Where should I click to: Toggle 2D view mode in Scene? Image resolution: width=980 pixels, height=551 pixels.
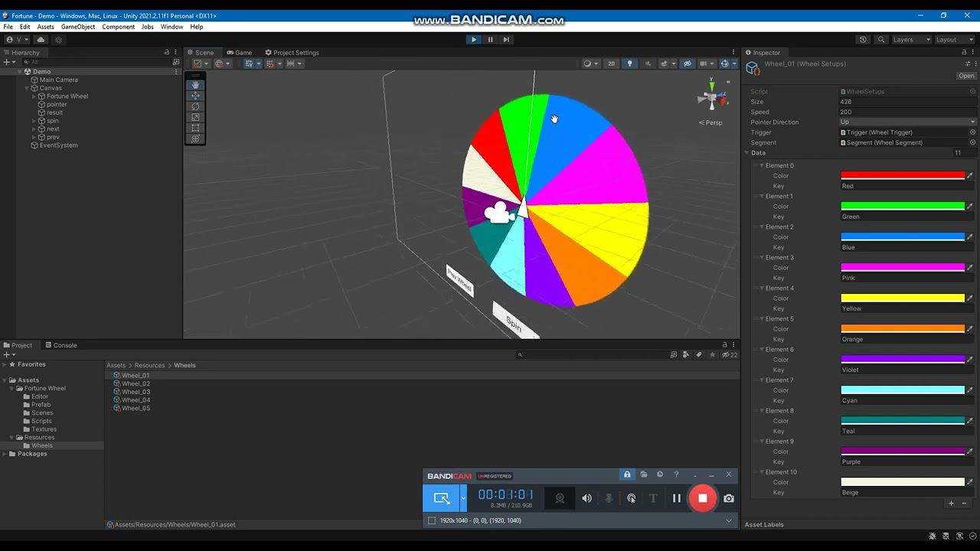pyautogui.click(x=611, y=64)
